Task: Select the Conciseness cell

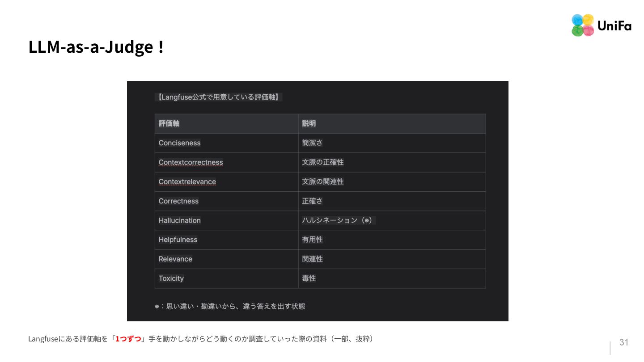Action: pyautogui.click(x=226, y=143)
